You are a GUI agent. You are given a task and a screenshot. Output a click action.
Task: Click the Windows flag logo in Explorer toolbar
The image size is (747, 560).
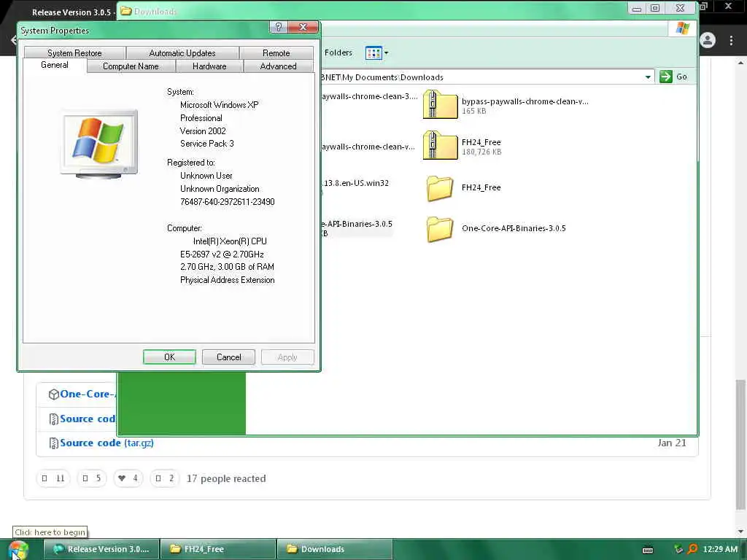682,28
